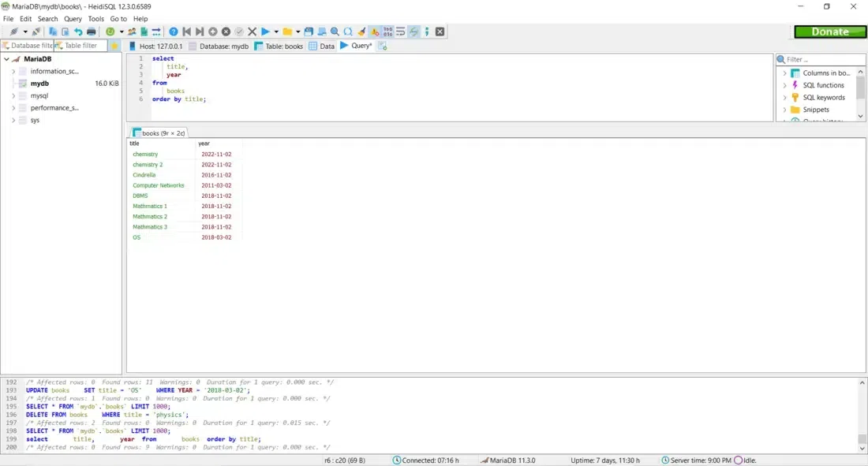Open the Query menu

(x=73, y=18)
